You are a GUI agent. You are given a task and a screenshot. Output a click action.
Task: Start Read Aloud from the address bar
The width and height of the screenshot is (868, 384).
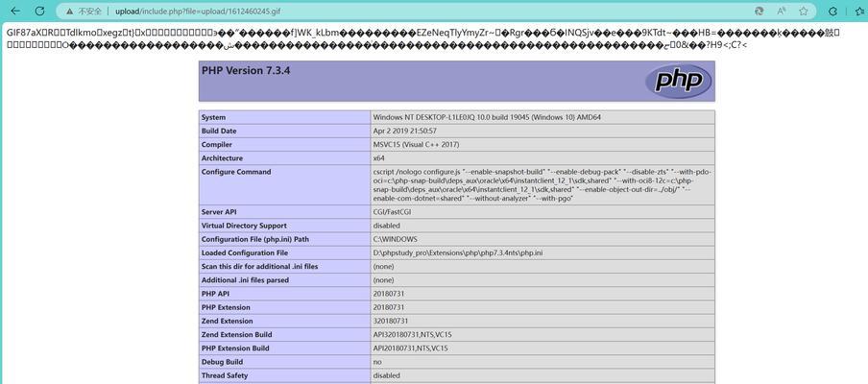tap(782, 12)
